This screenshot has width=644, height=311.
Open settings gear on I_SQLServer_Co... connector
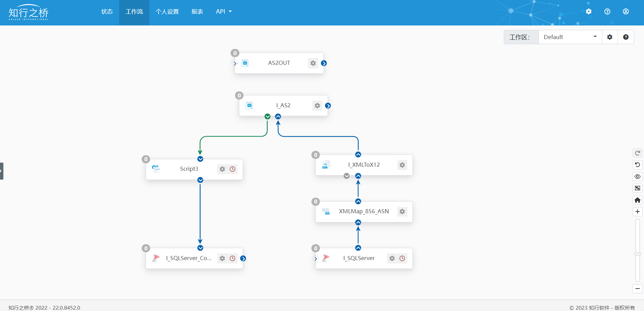click(222, 258)
